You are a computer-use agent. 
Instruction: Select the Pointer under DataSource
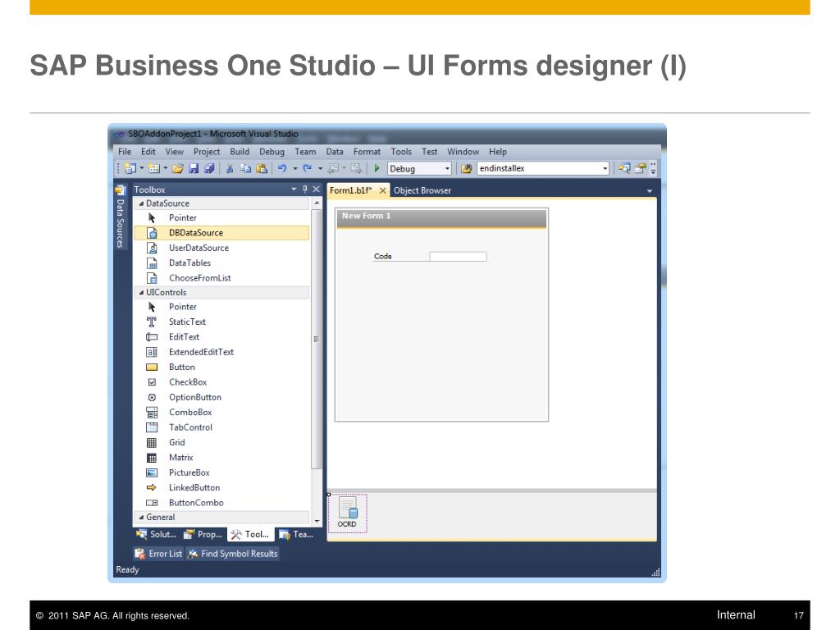(221, 217)
